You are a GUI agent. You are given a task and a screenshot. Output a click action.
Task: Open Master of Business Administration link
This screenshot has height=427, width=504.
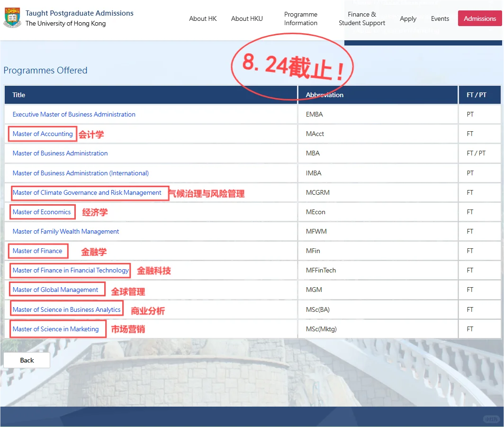tap(60, 153)
